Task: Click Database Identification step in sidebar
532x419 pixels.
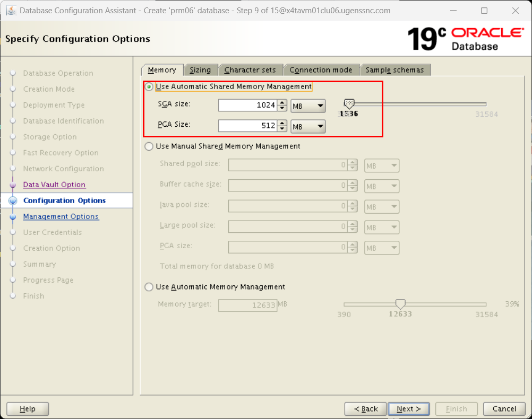Action: (x=63, y=121)
